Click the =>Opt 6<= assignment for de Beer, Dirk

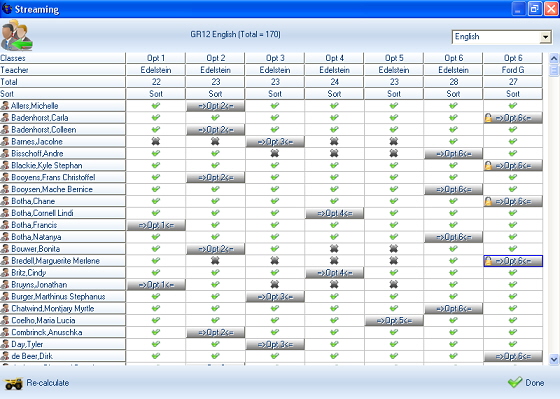point(513,356)
